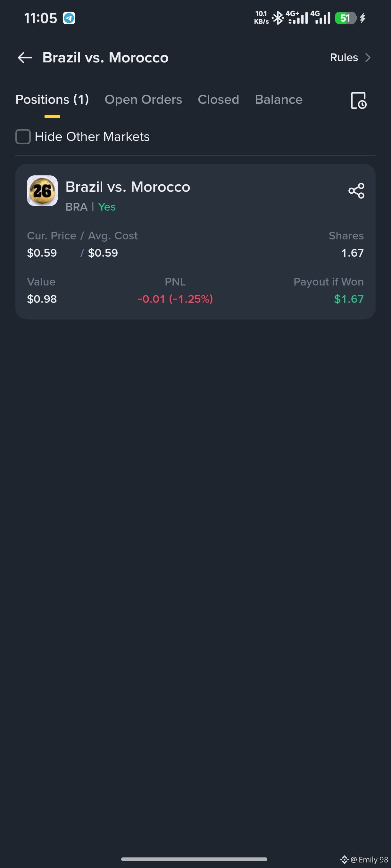Tap the bottom home gesture bar
This screenshot has width=391, height=868.
pos(194,859)
